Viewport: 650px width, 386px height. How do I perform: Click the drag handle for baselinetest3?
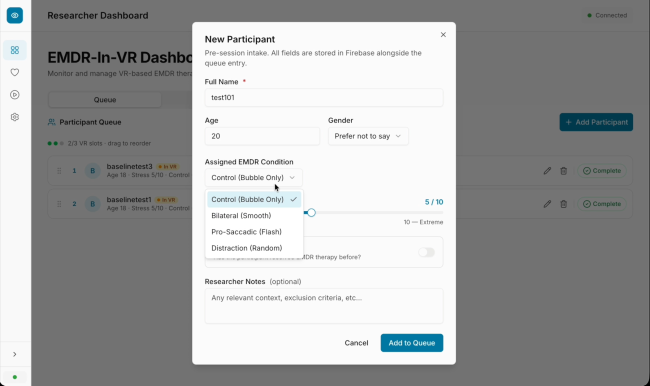pos(59,171)
